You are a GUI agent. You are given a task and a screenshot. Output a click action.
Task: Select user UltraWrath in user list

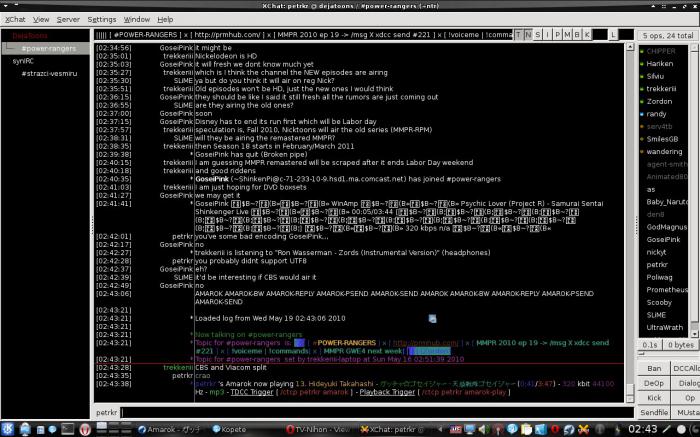[665, 328]
